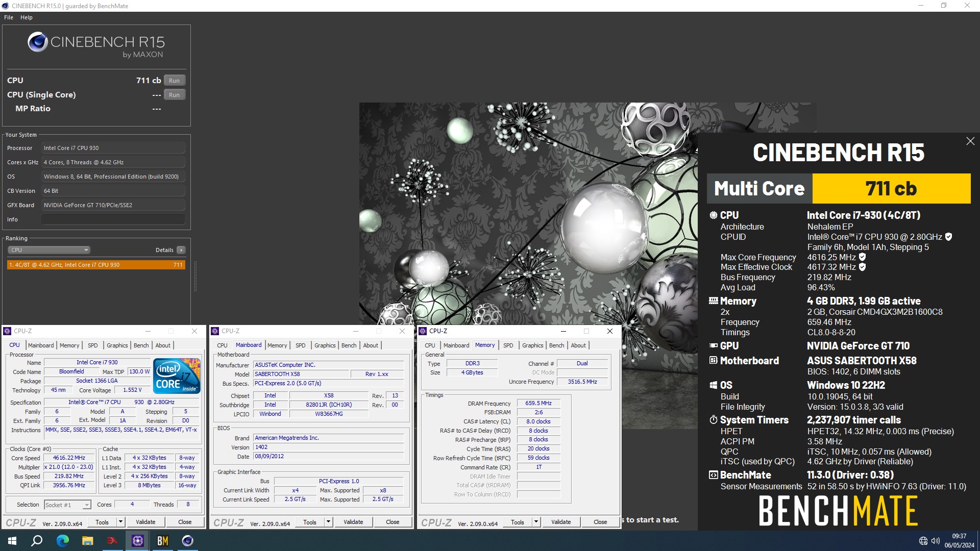Screen dimensions: 980x551
Task: Click the DRAM Frequency 659.5 MHz field
Action: coord(538,403)
